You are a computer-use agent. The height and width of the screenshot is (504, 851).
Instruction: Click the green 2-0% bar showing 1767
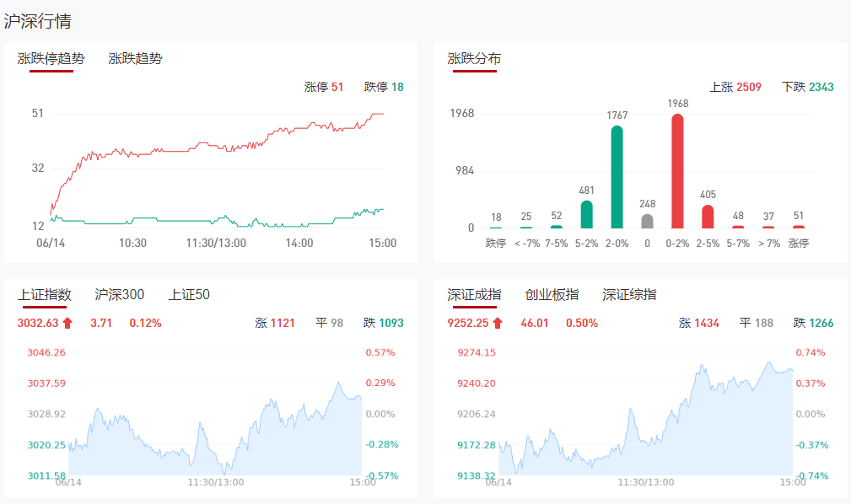617,178
